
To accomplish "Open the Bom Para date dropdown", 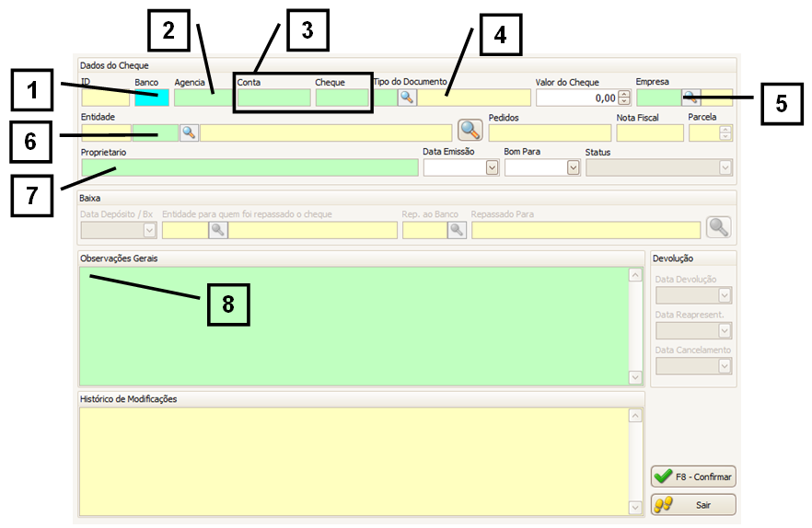I will 574,167.
